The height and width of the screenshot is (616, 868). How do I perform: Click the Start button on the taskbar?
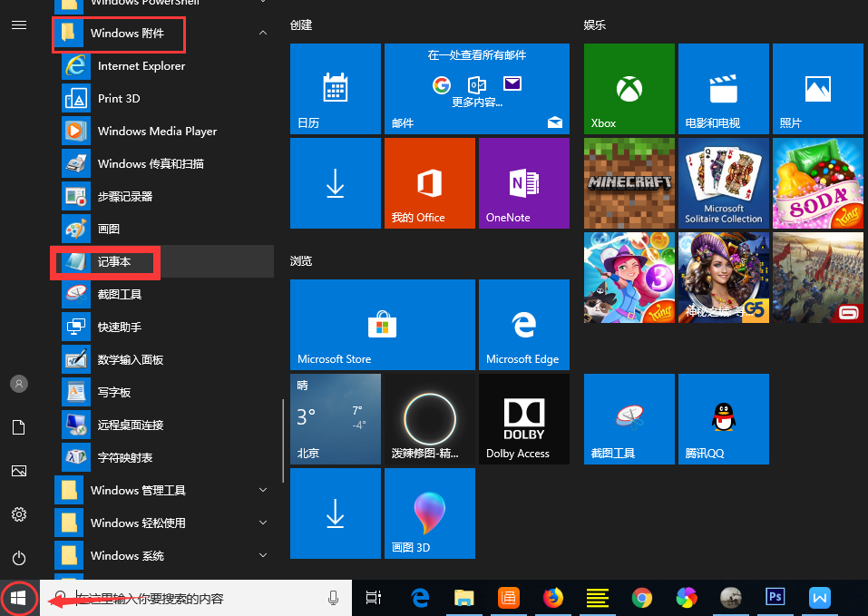click(x=19, y=598)
